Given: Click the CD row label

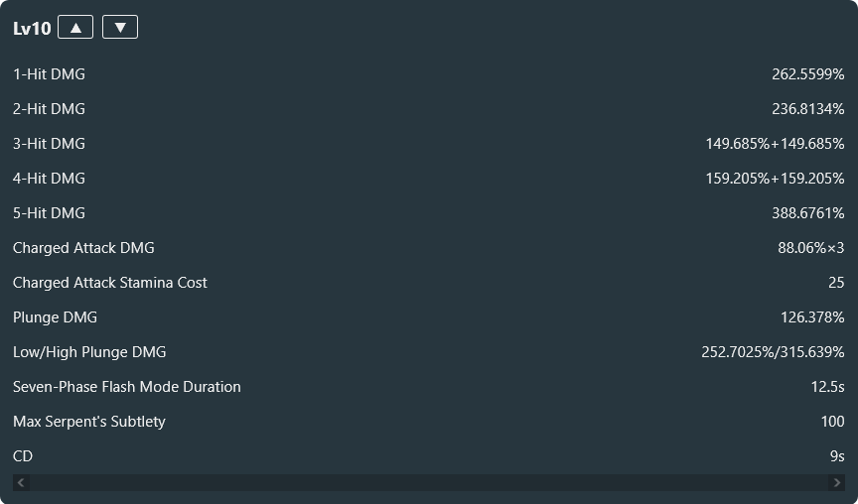Looking at the screenshot, I should click(23, 456).
